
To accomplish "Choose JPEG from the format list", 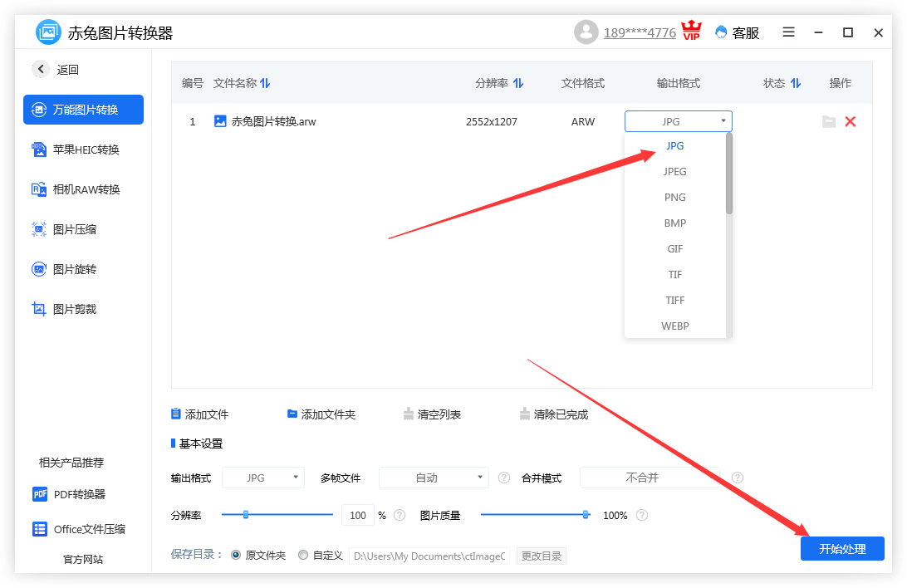I will pyautogui.click(x=675, y=172).
